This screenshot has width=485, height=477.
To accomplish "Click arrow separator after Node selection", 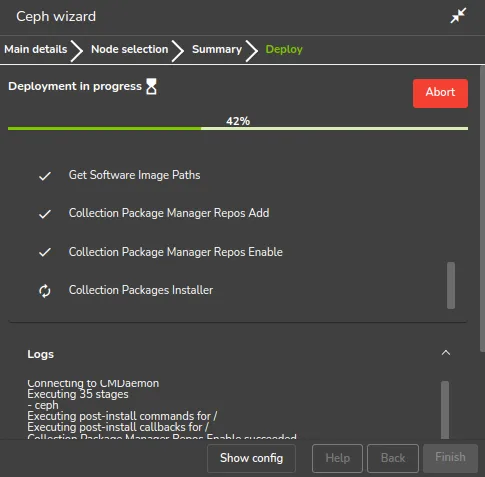I will pos(178,51).
